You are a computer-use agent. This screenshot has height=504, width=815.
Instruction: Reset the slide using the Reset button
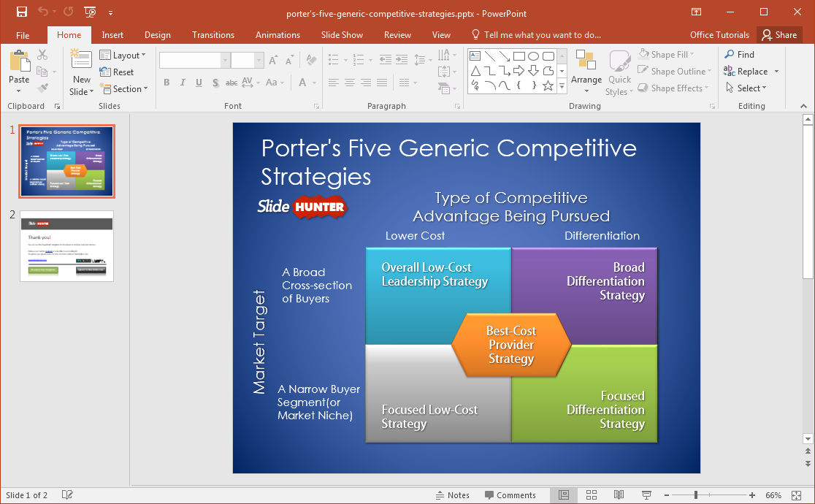117,72
